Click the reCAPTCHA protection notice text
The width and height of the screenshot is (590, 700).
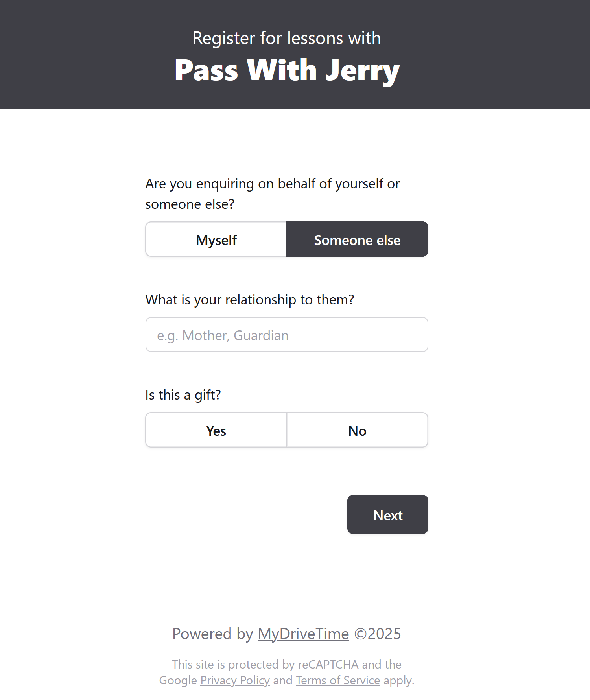tap(287, 665)
